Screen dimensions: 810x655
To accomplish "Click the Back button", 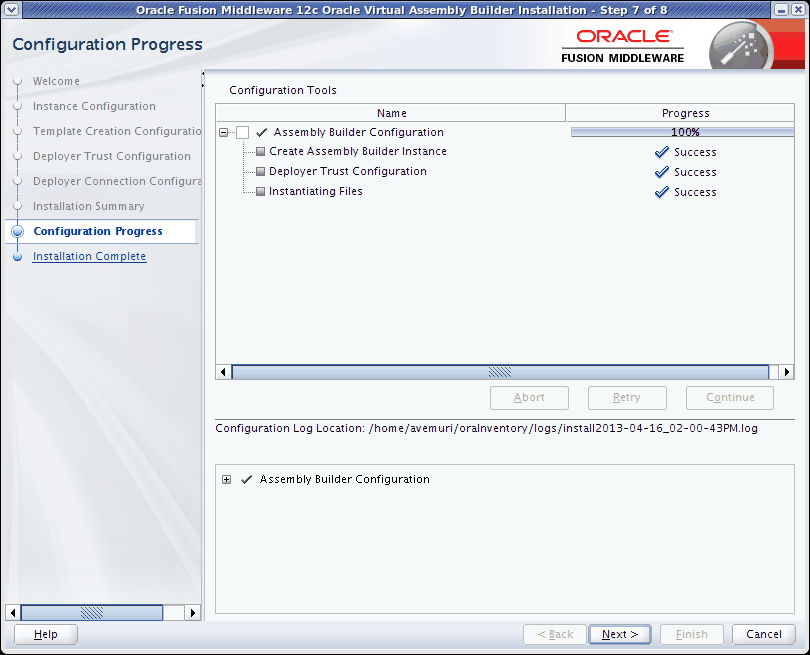I will [x=555, y=634].
